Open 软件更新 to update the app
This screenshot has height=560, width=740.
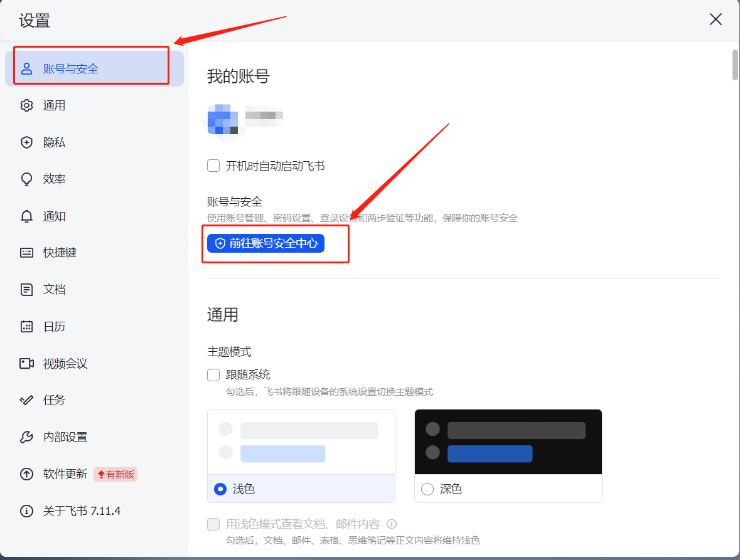[26, 473]
